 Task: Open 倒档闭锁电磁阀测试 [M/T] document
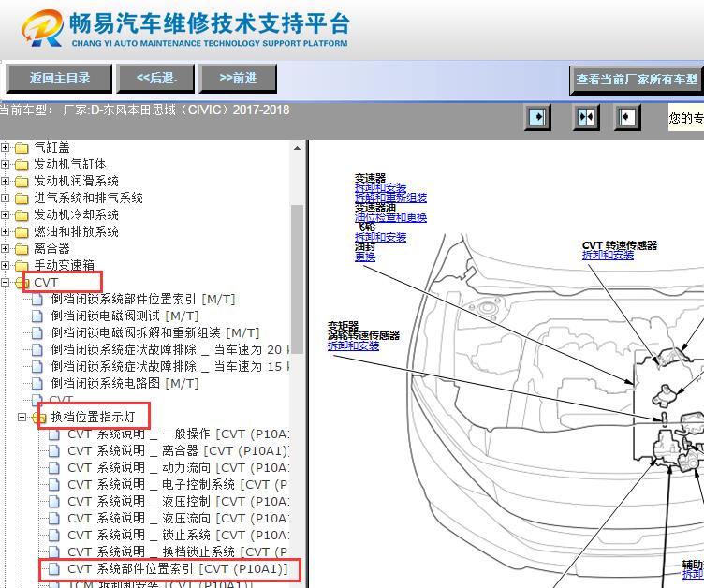click(125, 316)
